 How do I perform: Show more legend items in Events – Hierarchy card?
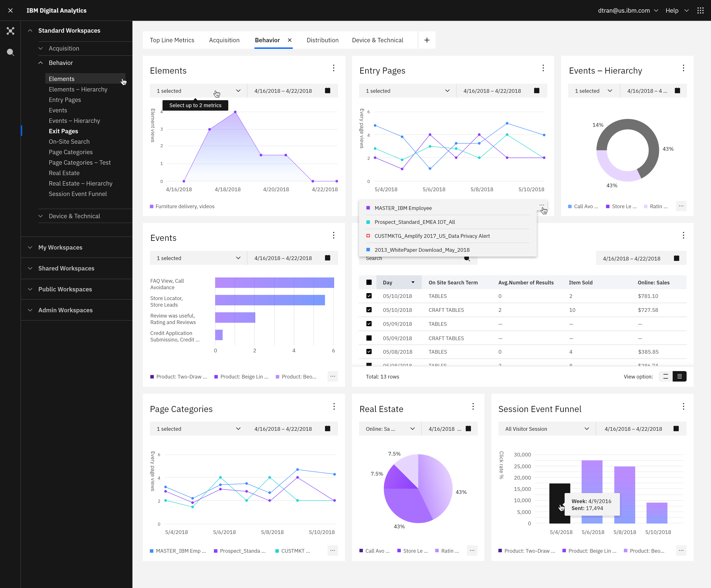click(x=681, y=206)
